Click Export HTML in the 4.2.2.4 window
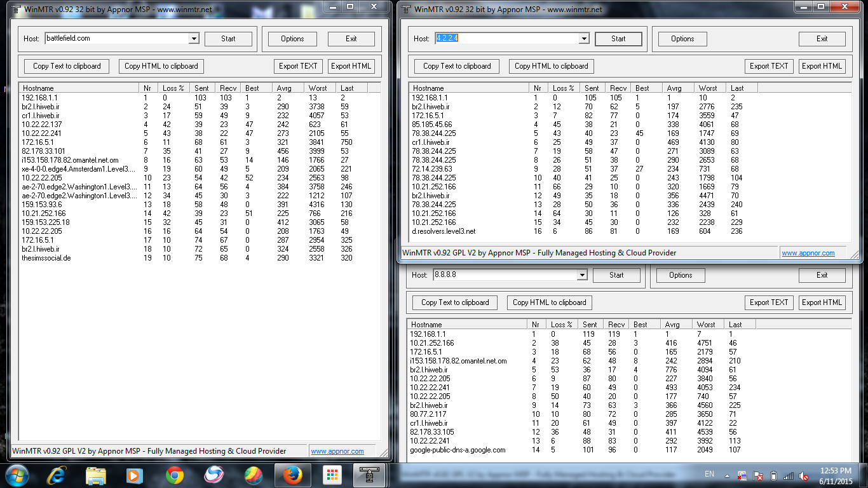This screenshot has height=488, width=868. [822, 66]
